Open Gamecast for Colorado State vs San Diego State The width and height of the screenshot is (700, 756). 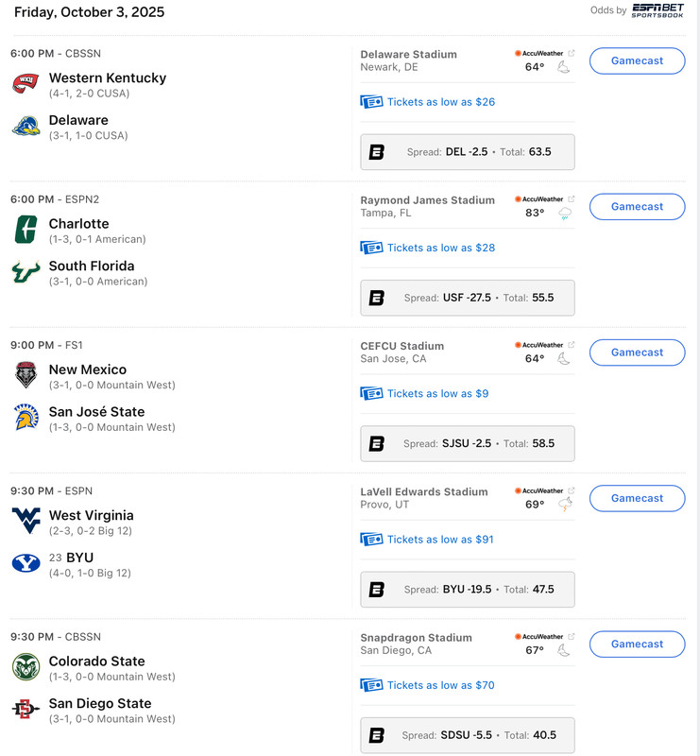coord(637,644)
